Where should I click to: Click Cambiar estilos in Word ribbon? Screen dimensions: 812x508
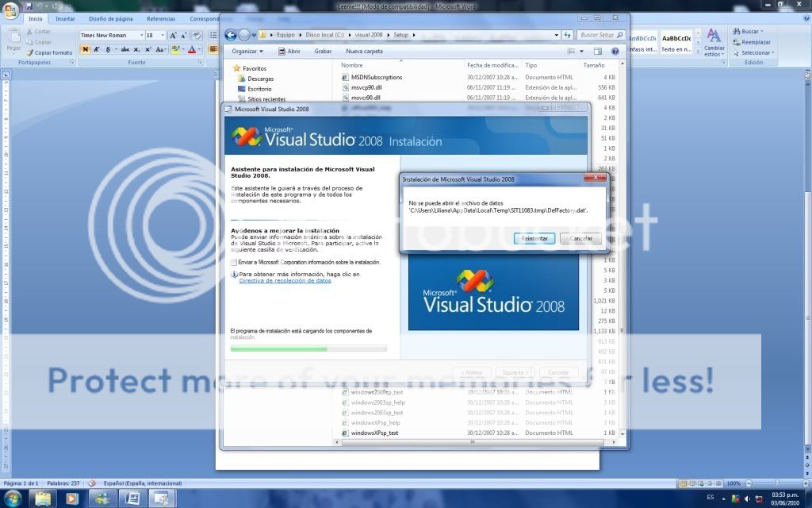pos(714,43)
